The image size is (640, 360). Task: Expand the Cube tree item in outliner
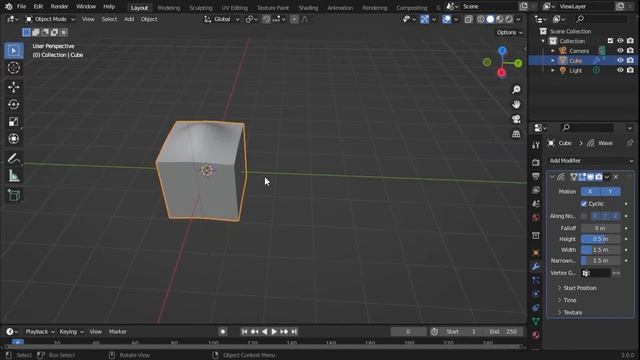(x=553, y=60)
